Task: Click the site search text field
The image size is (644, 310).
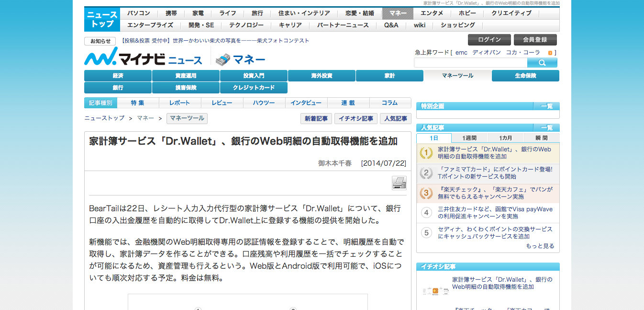Action: coord(470,63)
